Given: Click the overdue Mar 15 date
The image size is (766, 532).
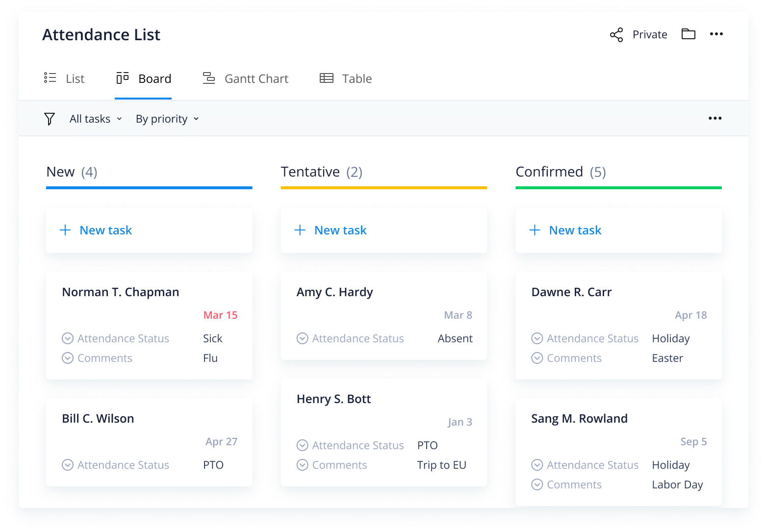Looking at the screenshot, I should pyautogui.click(x=221, y=315).
